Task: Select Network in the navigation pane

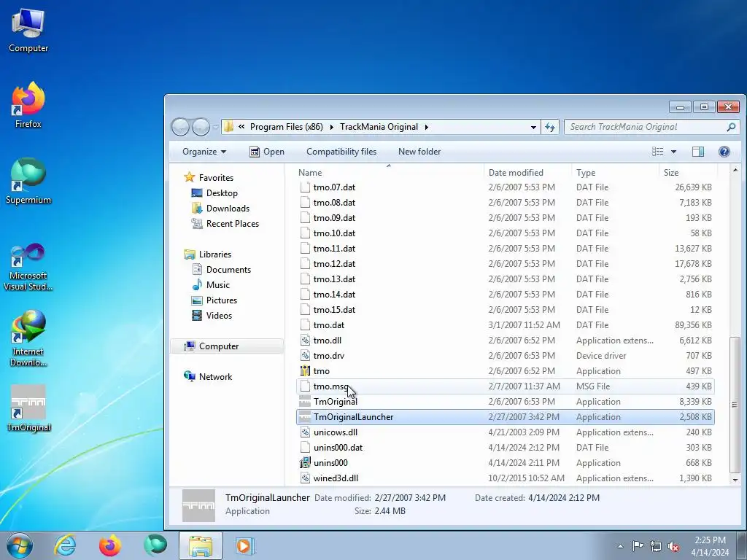Action: click(x=215, y=377)
